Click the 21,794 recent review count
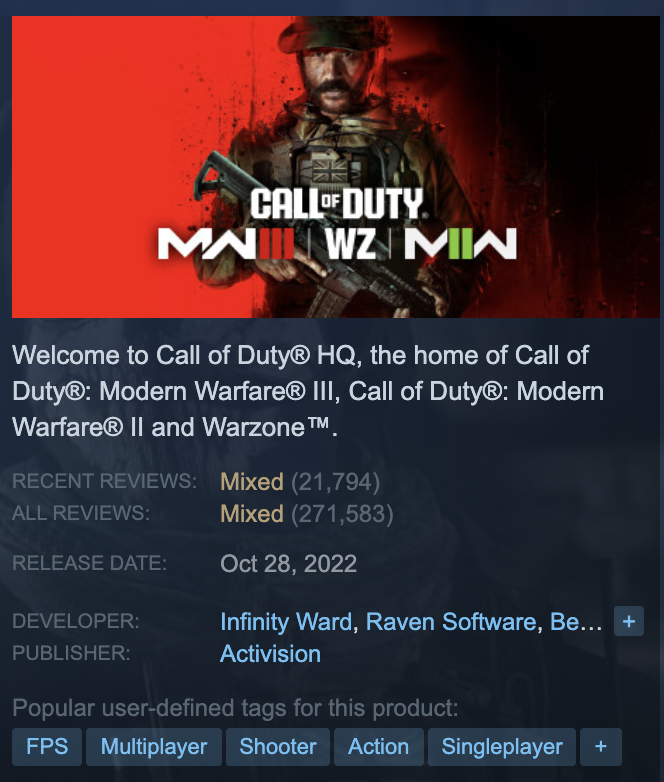 pyautogui.click(x=335, y=482)
